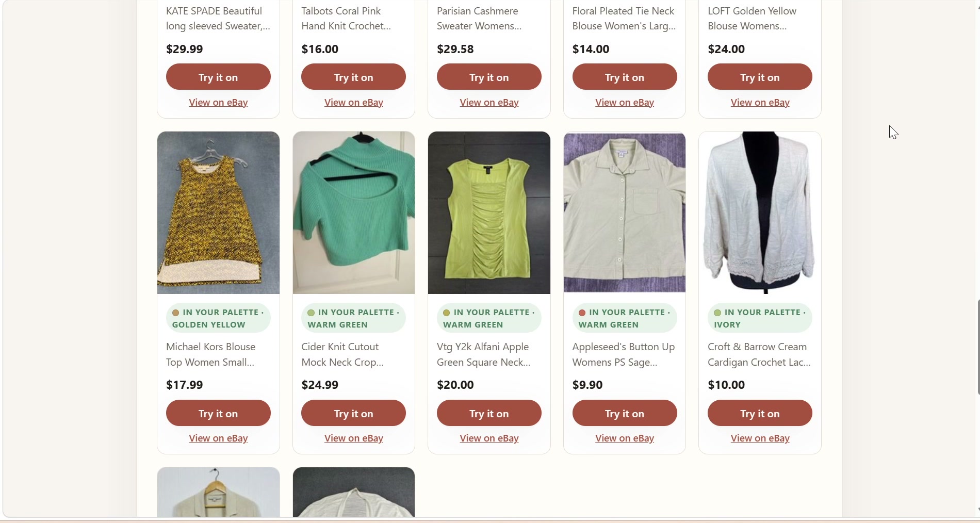980x523 pixels.
Task: View Michael Kors Blouse on eBay
Action: (218, 438)
